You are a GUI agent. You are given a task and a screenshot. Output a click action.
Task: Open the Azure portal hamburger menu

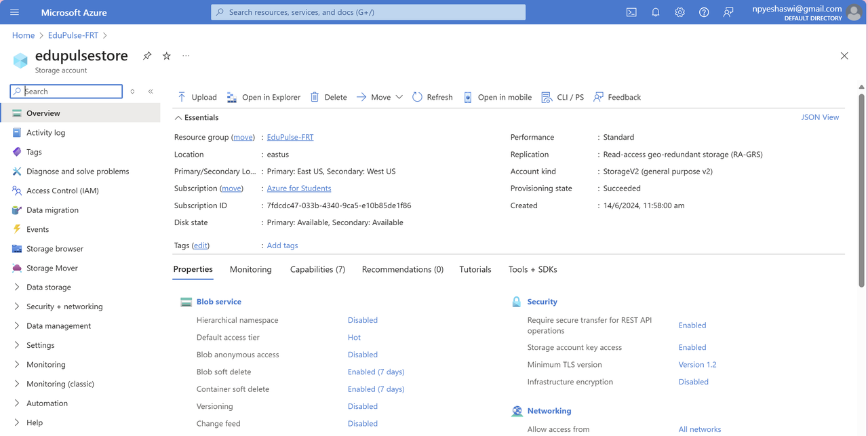coord(15,12)
